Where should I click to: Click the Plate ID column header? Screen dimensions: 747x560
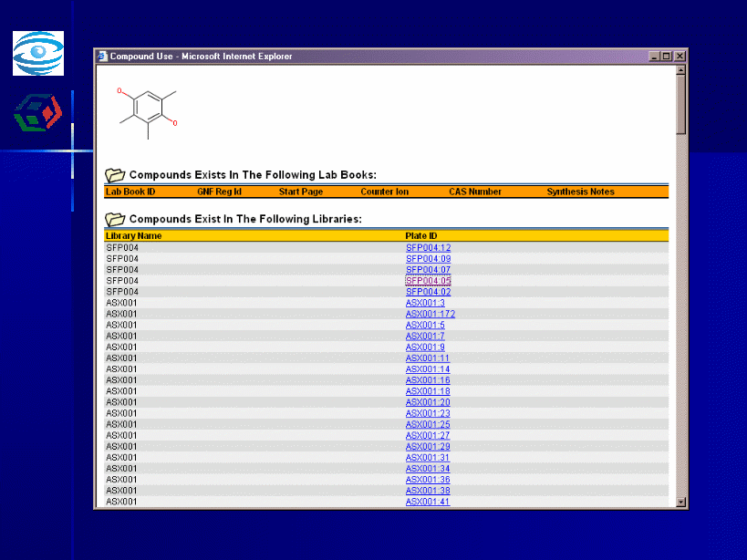(421, 236)
